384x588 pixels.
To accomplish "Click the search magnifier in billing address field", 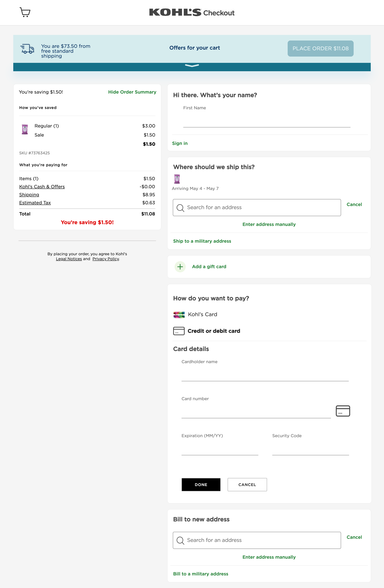I will tap(180, 540).
